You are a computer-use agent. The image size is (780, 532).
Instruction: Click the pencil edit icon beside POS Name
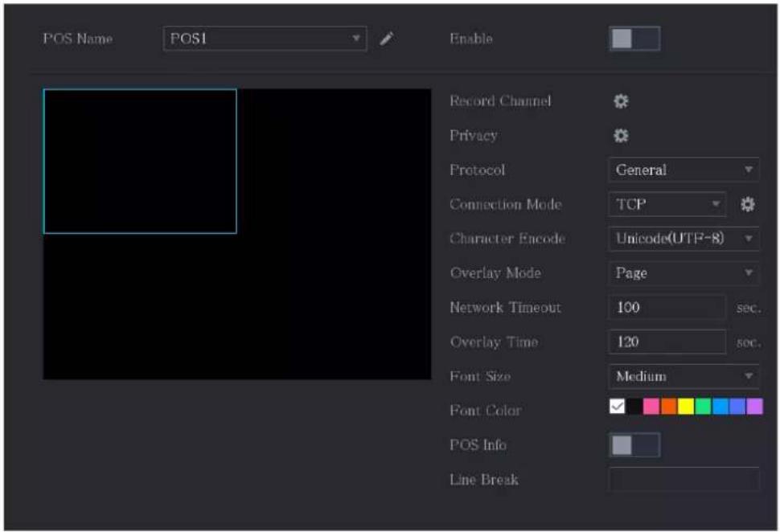(x=387, y=39)
